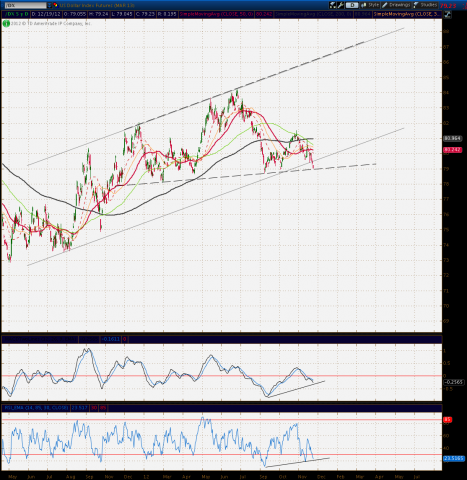Open the Style menu

370,5
